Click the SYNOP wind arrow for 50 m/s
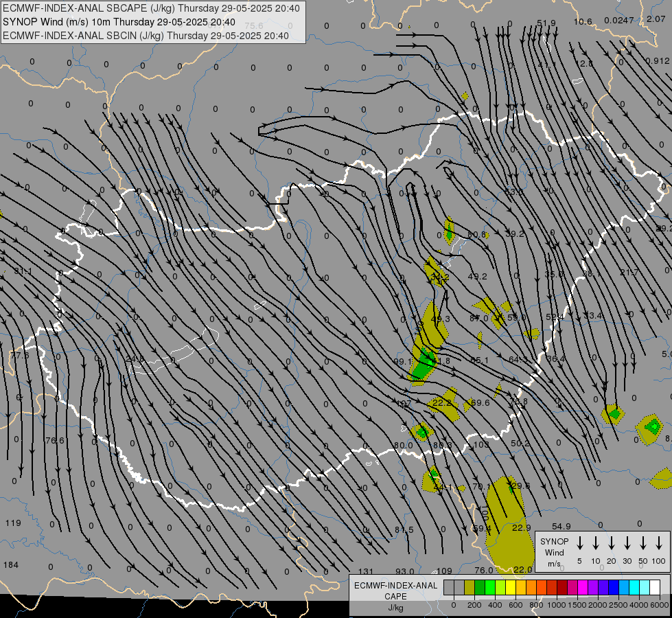Image resolution: width=672 pixels, height=618 pixels. click(643, 542)
